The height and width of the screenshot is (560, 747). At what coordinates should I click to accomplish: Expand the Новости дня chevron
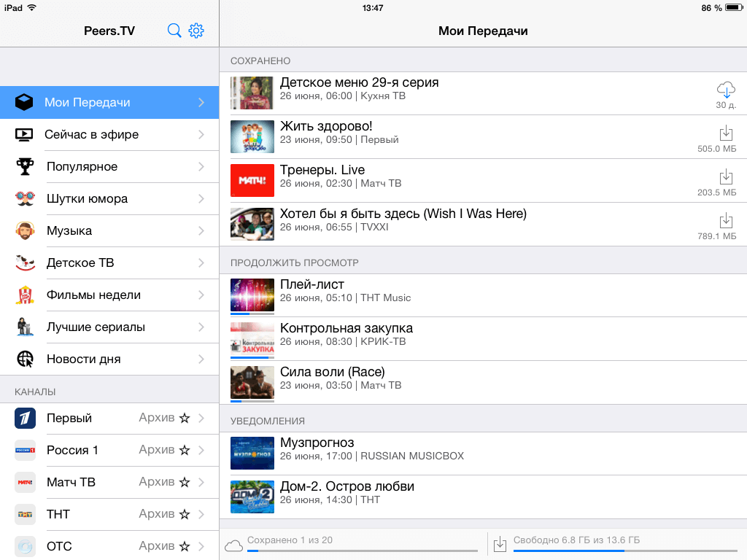[x=201, y=359]
